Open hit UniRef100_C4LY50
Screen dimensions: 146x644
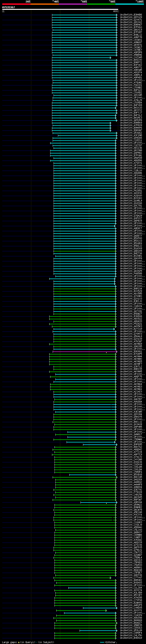(131, 635)
